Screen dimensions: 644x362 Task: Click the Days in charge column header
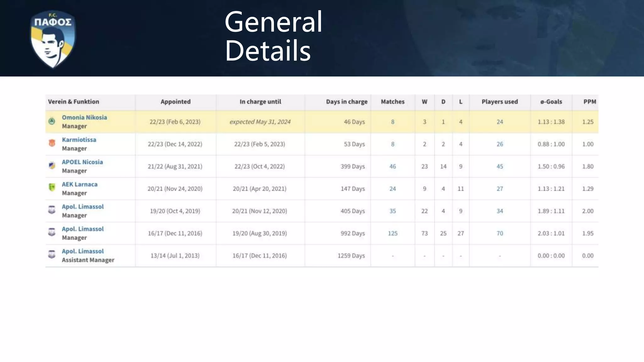point(347,101)
